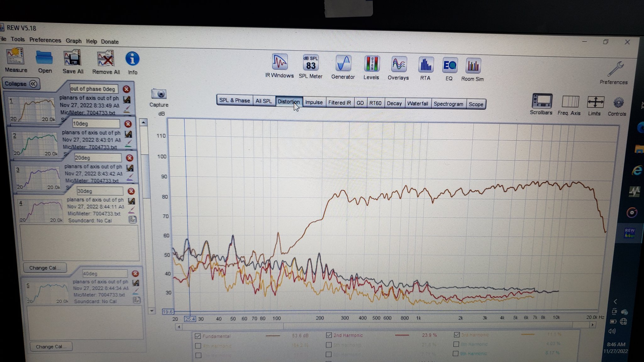Click the Remove All icon
The image size is (644, 362).
pyautogui.click(x=106, y=63)
